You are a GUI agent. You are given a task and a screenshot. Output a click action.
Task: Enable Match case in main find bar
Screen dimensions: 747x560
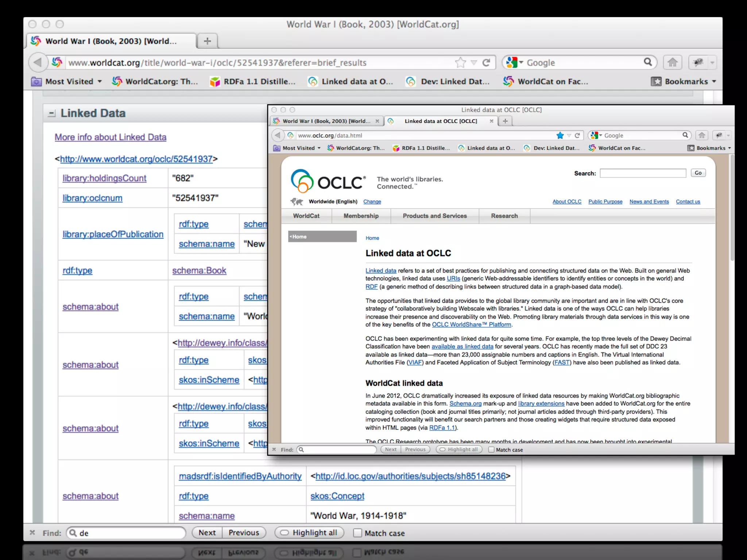point(357,533)
